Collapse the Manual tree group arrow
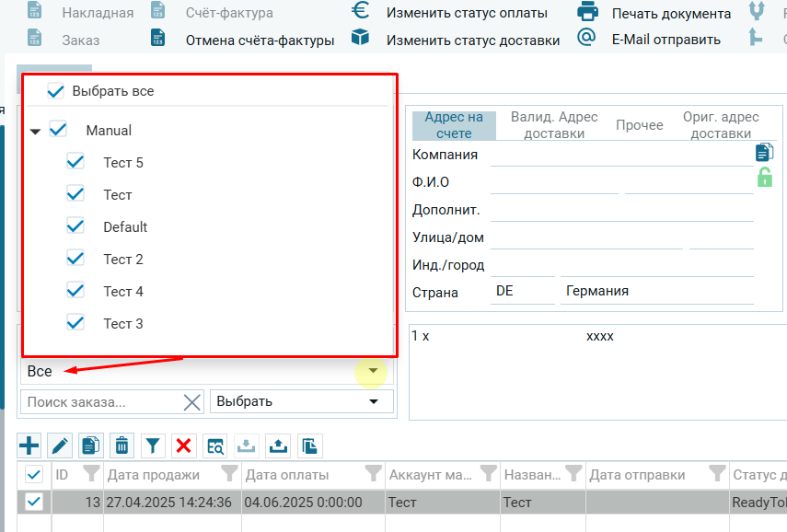Image resolution: width=787 pixels, height=532 pixels. click(35, 132)
